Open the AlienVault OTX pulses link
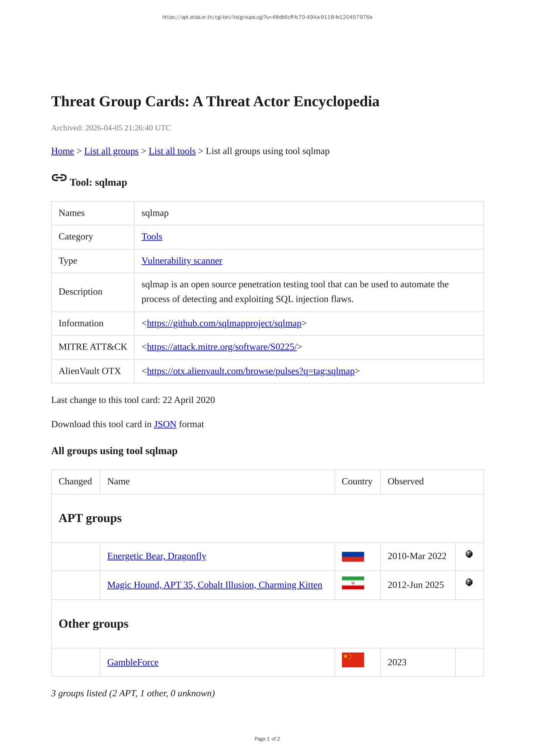Screen dimensions: 535x756 coord(250,371)
